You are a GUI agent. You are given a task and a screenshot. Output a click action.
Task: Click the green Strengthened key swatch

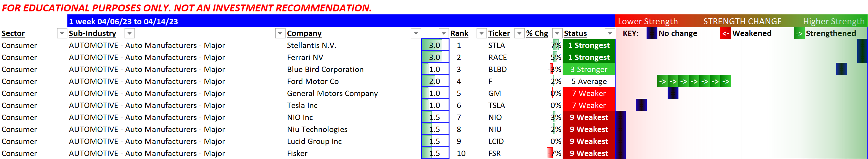pyautogui.click(x=799, y=33)
